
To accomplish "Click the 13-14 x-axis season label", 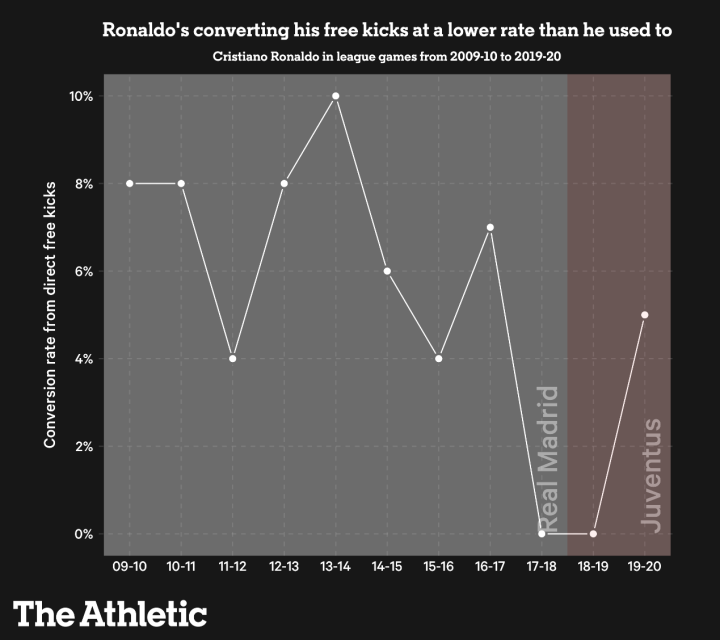I will (336, 567).
